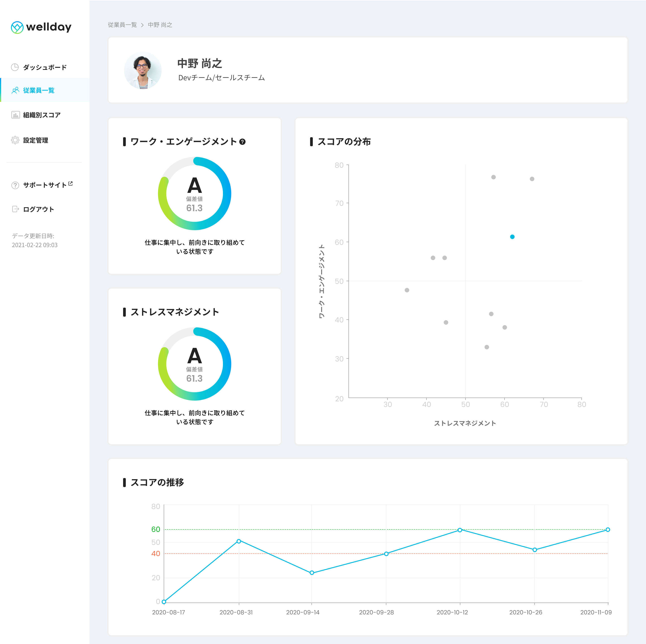Click the 従業員一覧 breadcrumb link
This screenshot has width=646, height=644.
coord(122,25)
